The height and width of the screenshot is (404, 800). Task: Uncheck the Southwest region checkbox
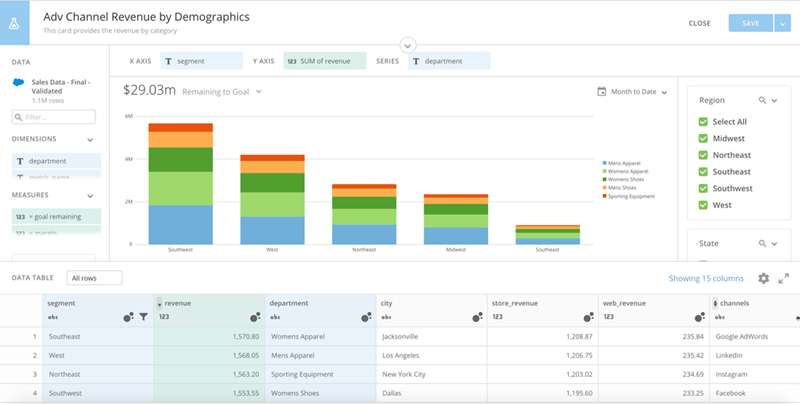tap(703, 188)
